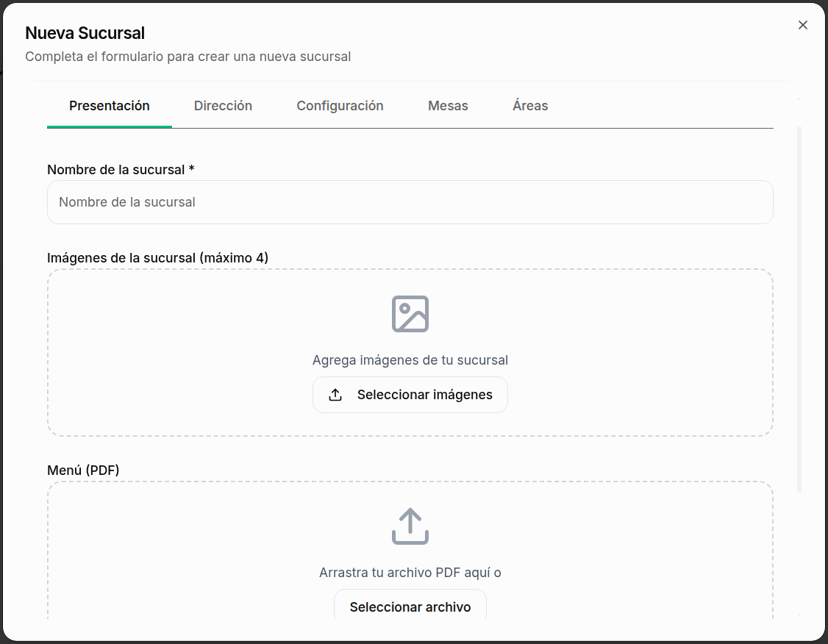Click the 'Nueva Sucursal' dialog heading
Image resolution: width=828 pixels, height=644 pixels.
click(x=85, y=33)
